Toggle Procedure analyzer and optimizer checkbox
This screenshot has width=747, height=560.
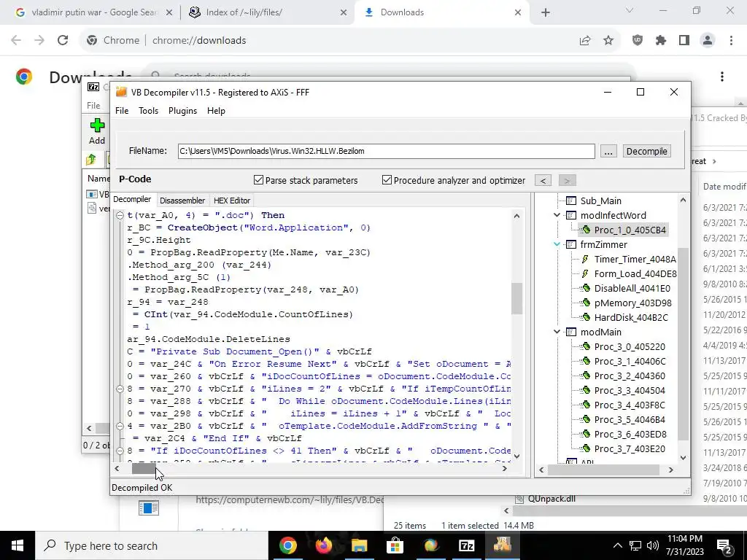pos(387,180)
